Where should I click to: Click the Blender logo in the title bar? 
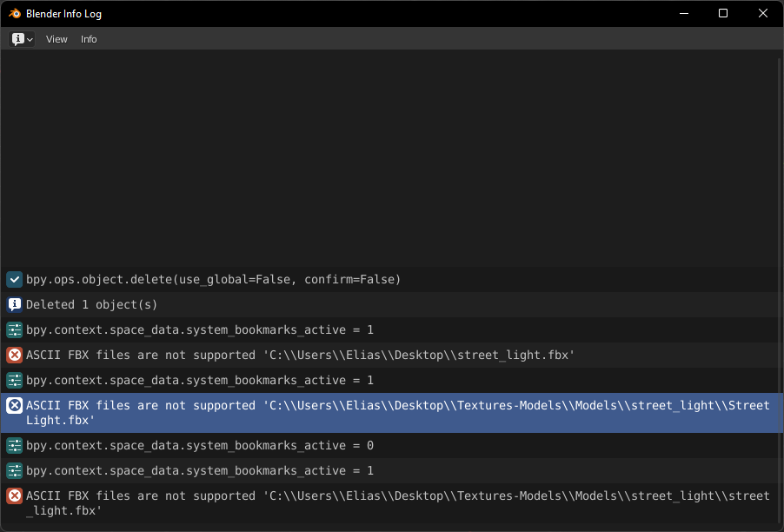(x=15, y=14)
